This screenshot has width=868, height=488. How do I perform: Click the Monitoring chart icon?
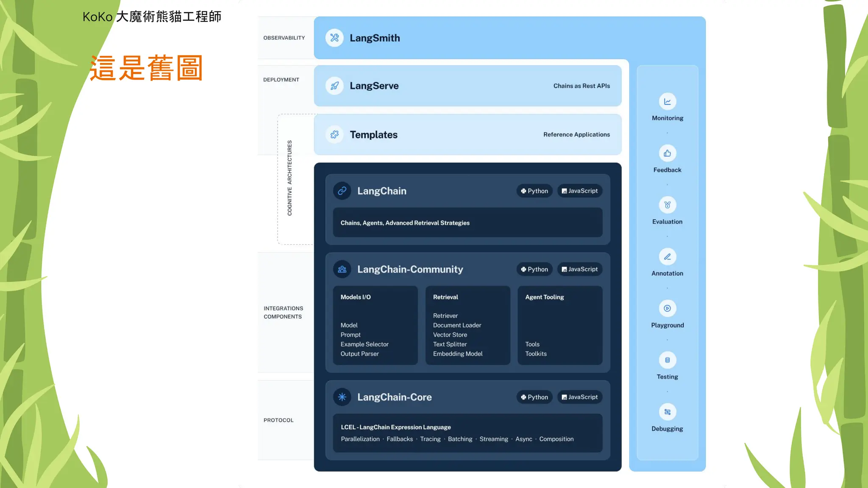[667, 102]
